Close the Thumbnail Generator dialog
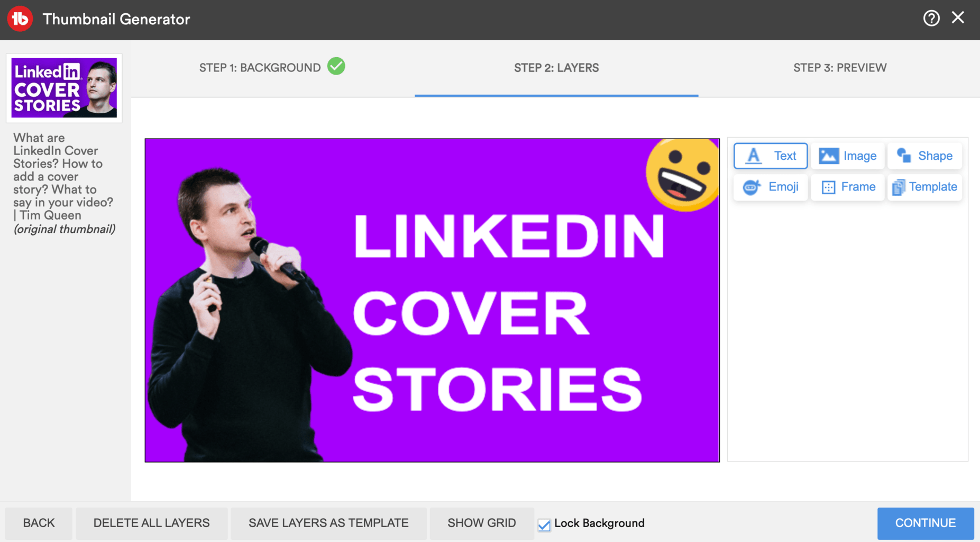This screenshot has width=980, height=542. (958, 17)
